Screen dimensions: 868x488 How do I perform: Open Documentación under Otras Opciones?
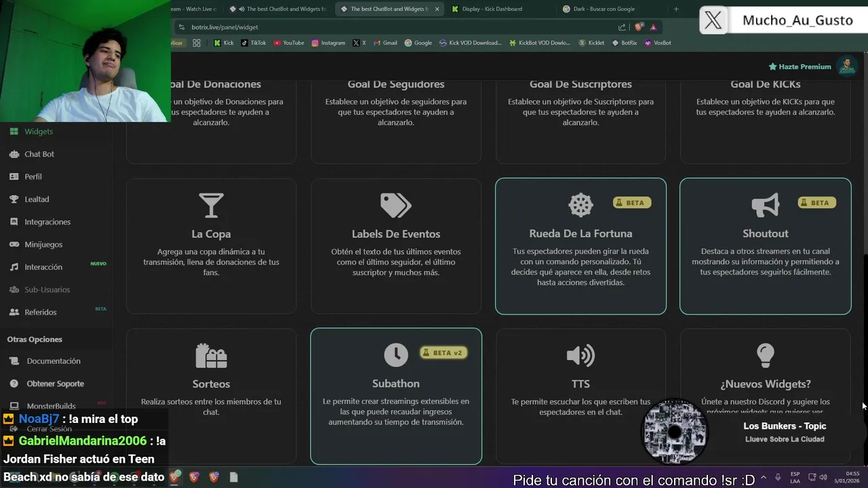click(54, 361)
